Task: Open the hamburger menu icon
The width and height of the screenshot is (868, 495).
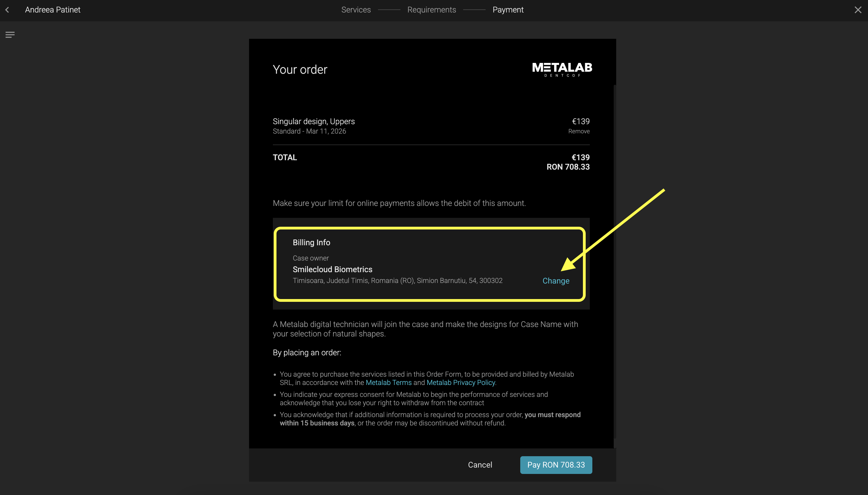Action: tap(10, 35)
